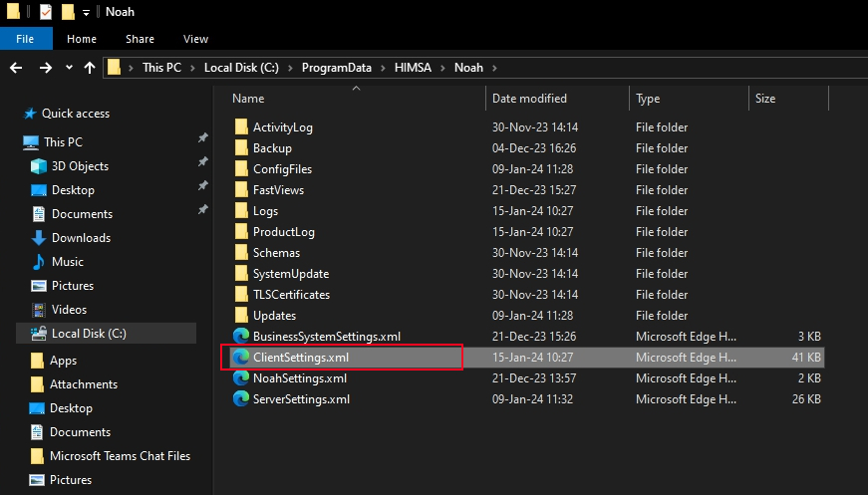Click the 04-Dec-23 16:26 date cell
The height and width of the screenshot is (495, 868).
pyautogui.click(x=534, y=148)
